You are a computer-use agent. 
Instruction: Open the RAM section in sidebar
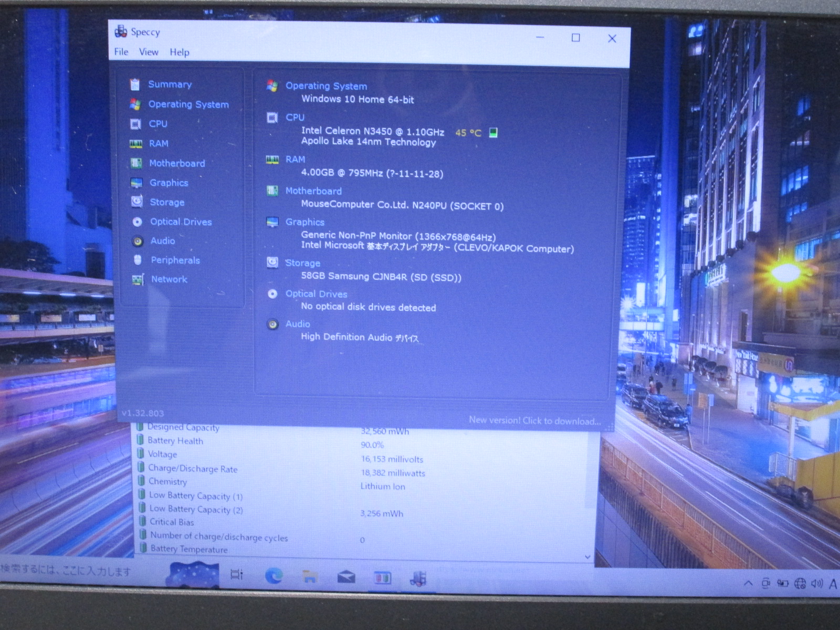click(159, 143)
